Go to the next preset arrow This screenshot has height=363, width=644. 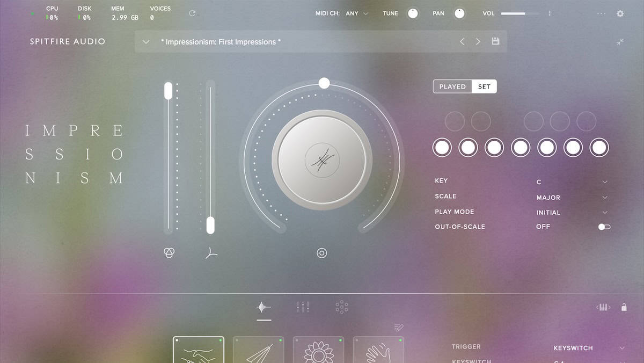click(x=478, y=41)
